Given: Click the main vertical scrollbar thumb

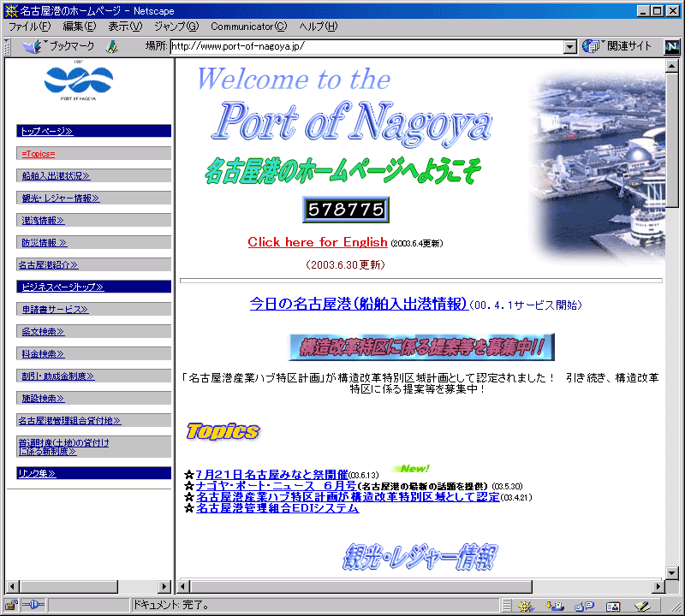Looking at the screenshot, I should (671, 139).
